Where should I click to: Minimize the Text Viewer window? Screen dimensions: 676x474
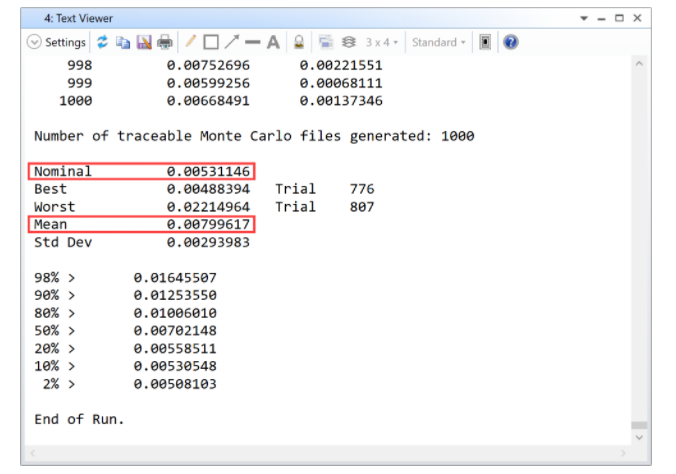coord(601,19)
